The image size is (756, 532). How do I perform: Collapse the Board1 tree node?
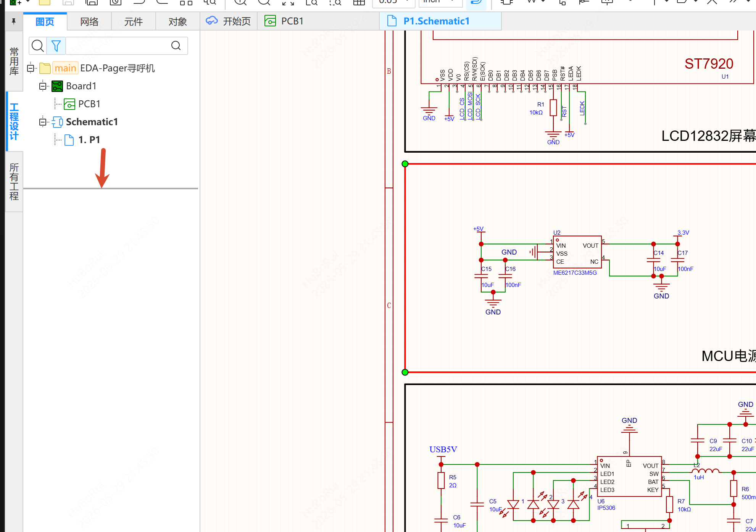(x=43, y=86)
